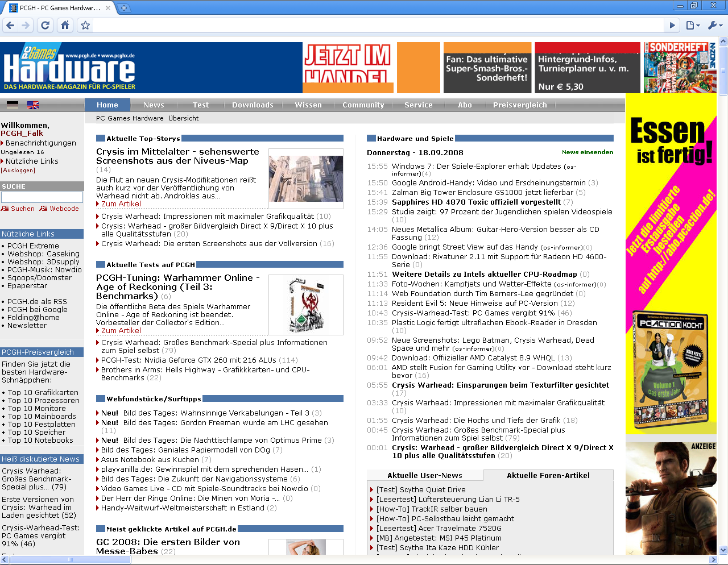Click the PC Games Hardware logo

[x=69, y=68]
